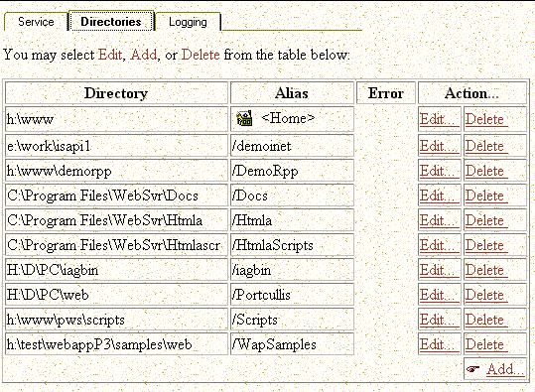Open the Logging tab

point(188,22)
